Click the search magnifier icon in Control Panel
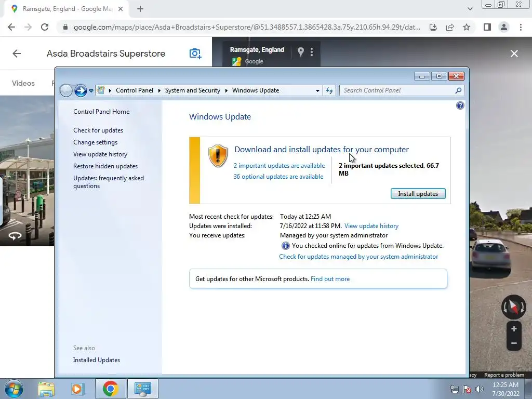 tap(458, 90)
